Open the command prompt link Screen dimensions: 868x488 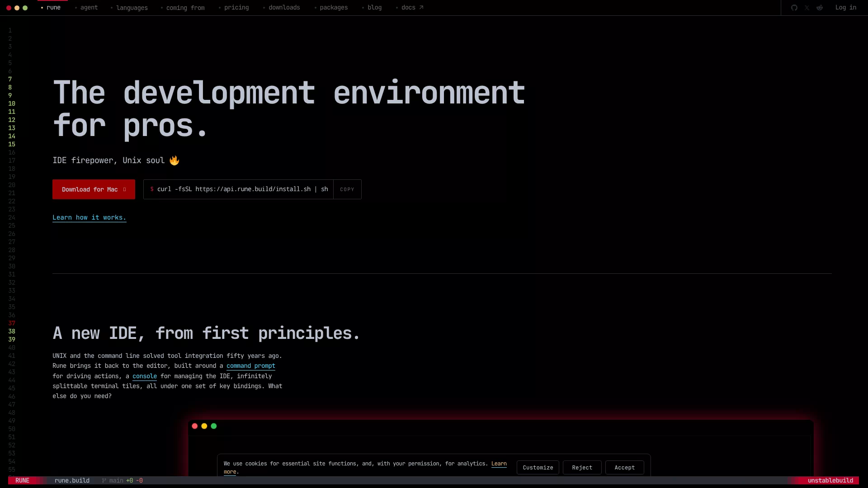click(x=251, y=366)
